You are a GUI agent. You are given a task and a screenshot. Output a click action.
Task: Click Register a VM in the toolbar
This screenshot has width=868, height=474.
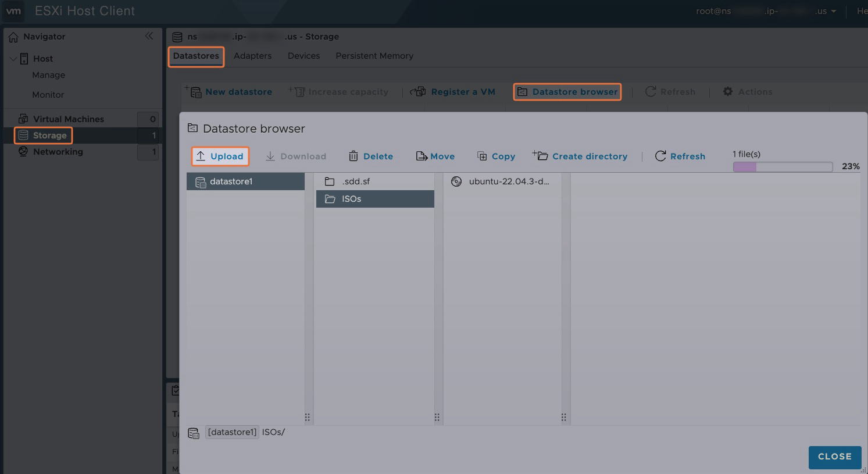coord(453,92)
